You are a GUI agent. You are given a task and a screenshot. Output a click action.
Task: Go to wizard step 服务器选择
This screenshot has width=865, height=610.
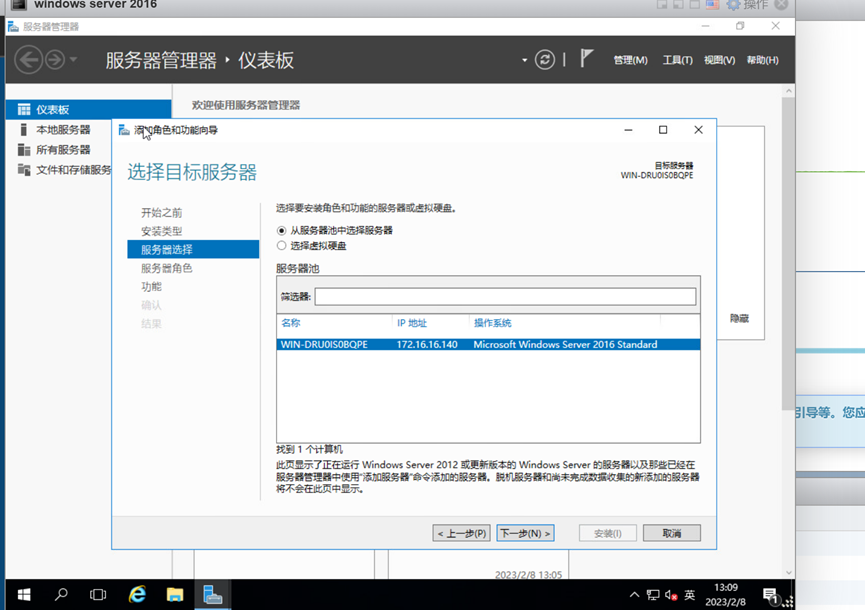point(193,249)
